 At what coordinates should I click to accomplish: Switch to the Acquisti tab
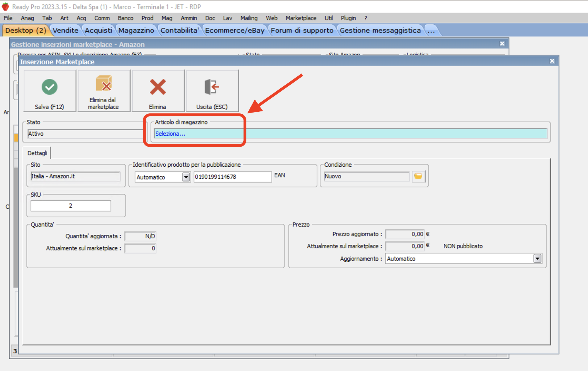tap(98, 30)
